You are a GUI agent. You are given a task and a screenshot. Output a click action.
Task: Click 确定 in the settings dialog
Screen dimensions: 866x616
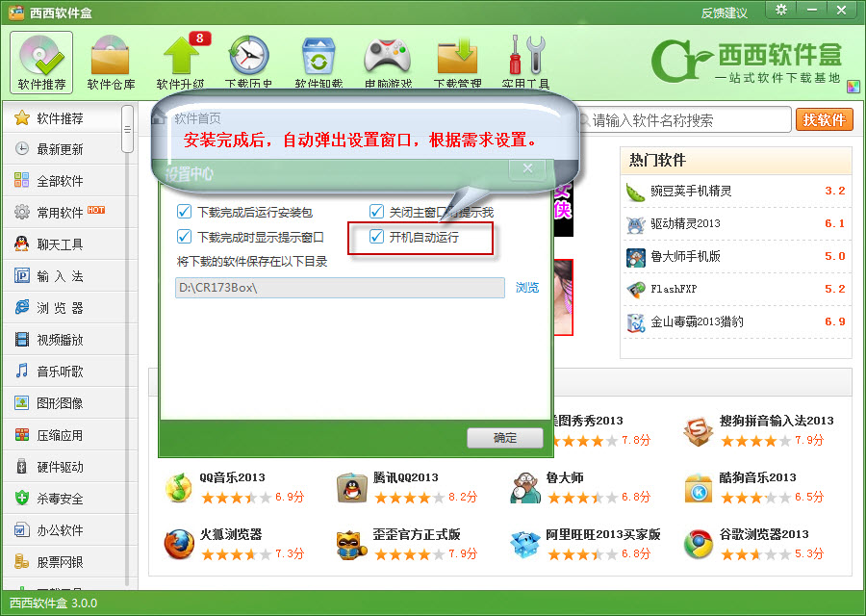(505, 438)
